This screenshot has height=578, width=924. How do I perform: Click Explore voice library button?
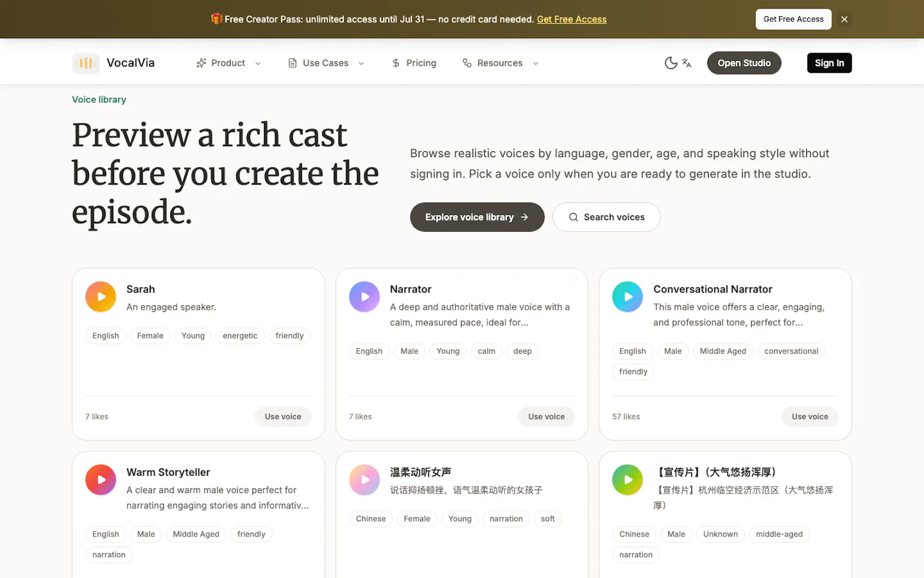[x=477, y=217]
